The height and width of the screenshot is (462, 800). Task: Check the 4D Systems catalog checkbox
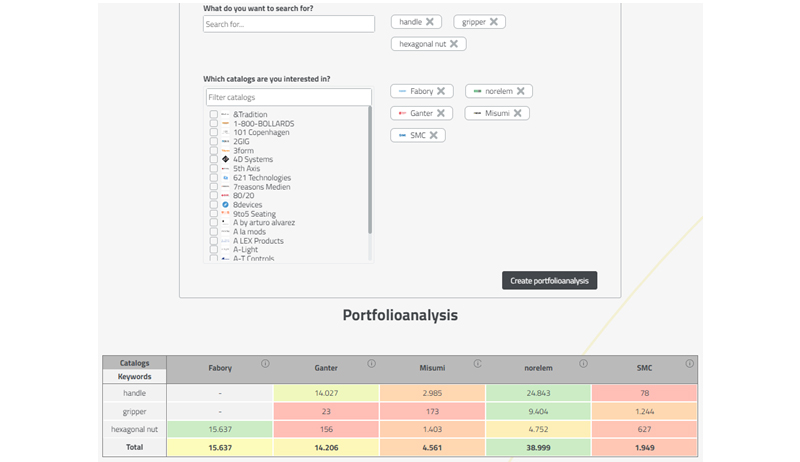pos(214,160)
